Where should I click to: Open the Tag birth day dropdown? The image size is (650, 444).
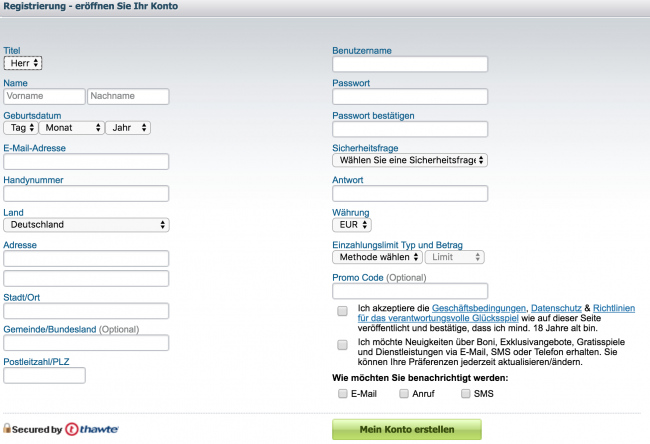pos(21,128)
